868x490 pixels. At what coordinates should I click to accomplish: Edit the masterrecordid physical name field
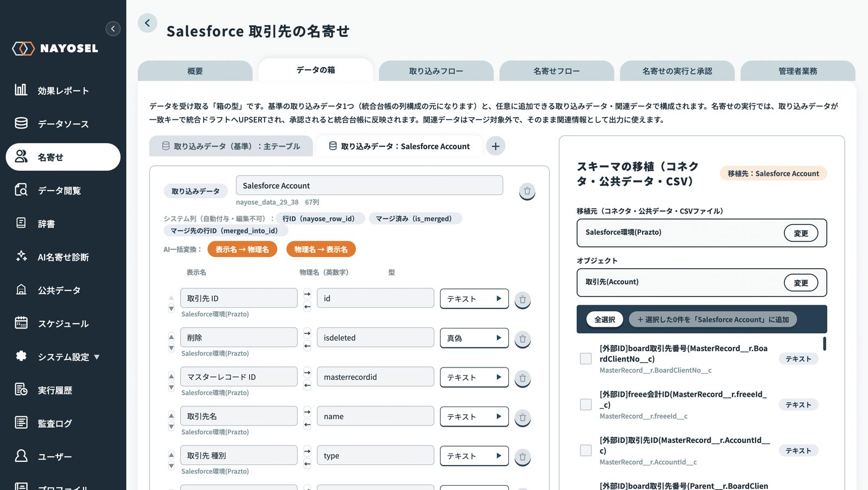[375, 377]
